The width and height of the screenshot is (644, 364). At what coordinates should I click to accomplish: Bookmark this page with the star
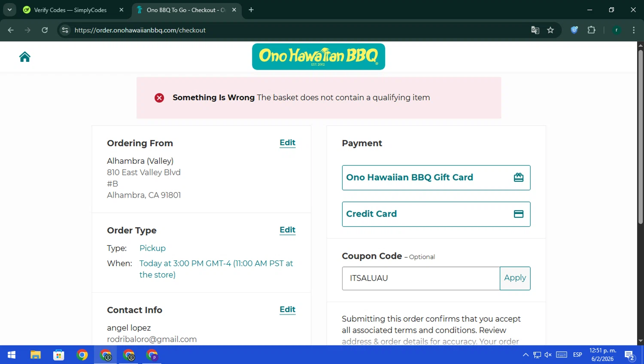click(x=550, y=30)
